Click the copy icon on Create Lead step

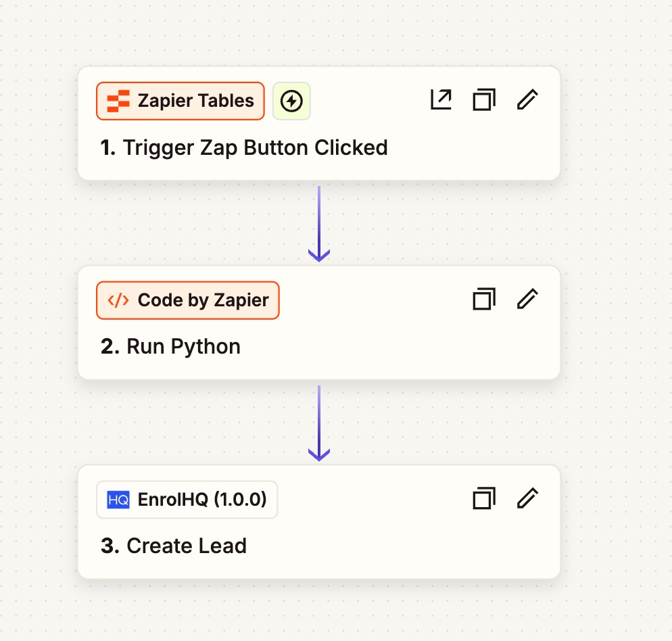pyautogui.click(x=484, y=498)
